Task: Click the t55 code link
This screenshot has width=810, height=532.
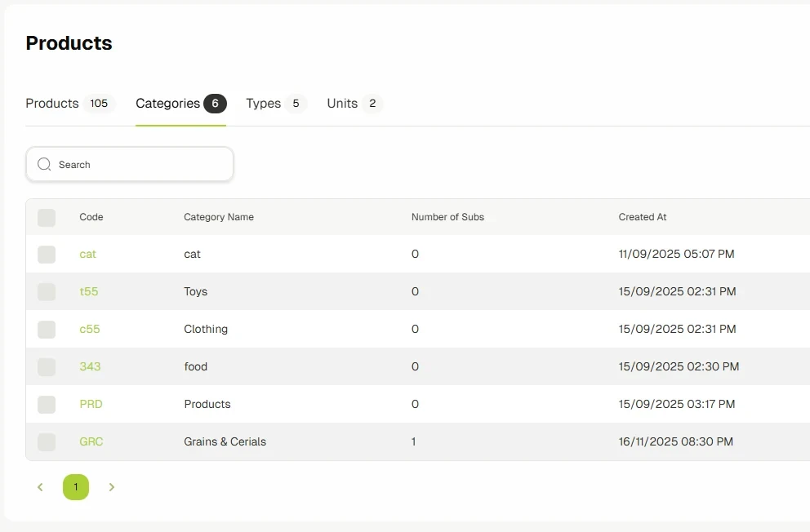Action: point(89,291)
